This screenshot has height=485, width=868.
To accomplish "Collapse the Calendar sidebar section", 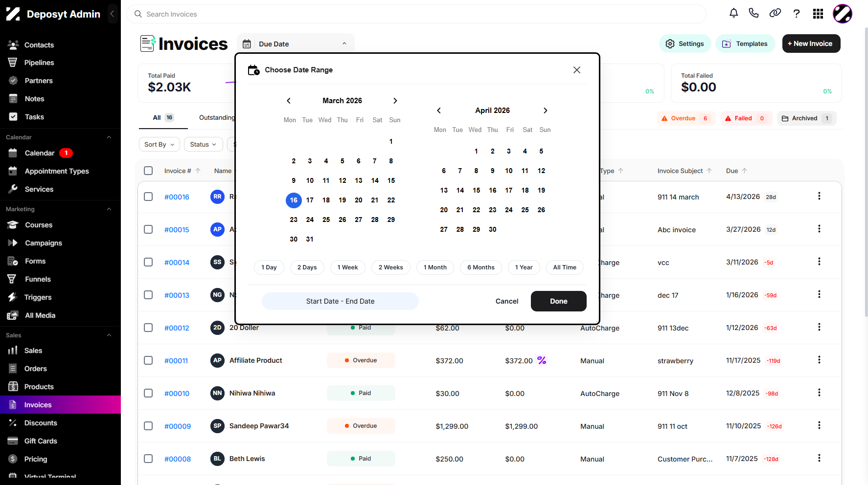I will point(109,137).
